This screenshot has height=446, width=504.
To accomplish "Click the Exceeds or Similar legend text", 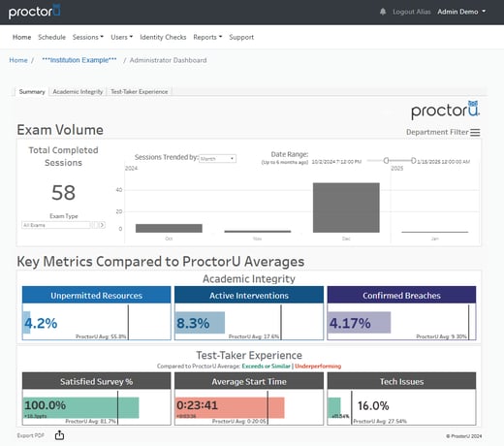I will coord(267,366).
